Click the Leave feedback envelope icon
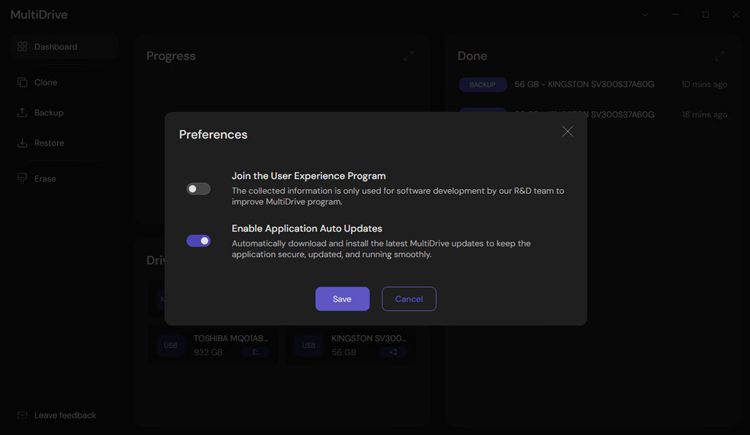 [x=22, y=415]
